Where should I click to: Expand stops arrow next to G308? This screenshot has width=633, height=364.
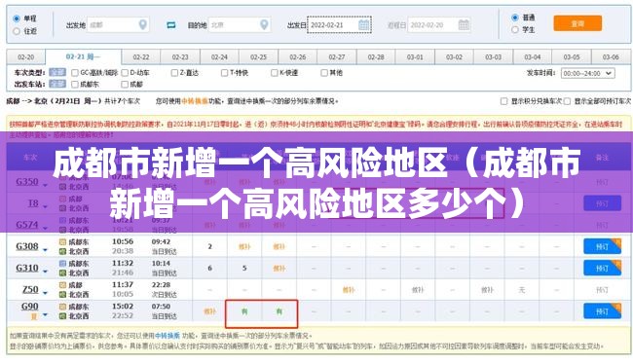click(45, 250)
